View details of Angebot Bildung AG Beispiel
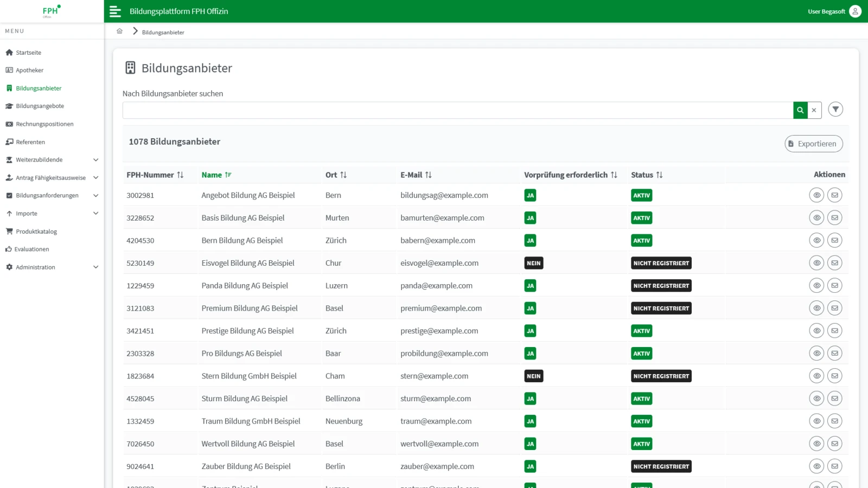The image size is (868, 488). coord(816,195)
